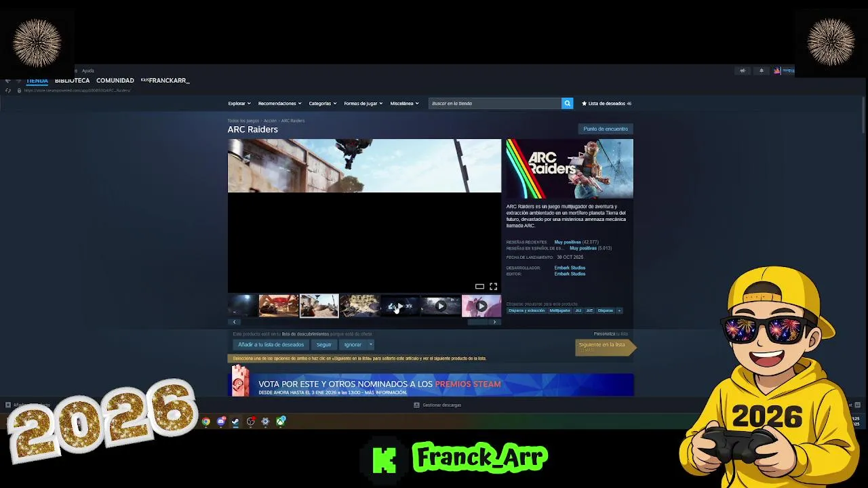This screenshot has height=488, width=868.
Task: Open the COMUNIDAD tab
Action: point(115,81)
